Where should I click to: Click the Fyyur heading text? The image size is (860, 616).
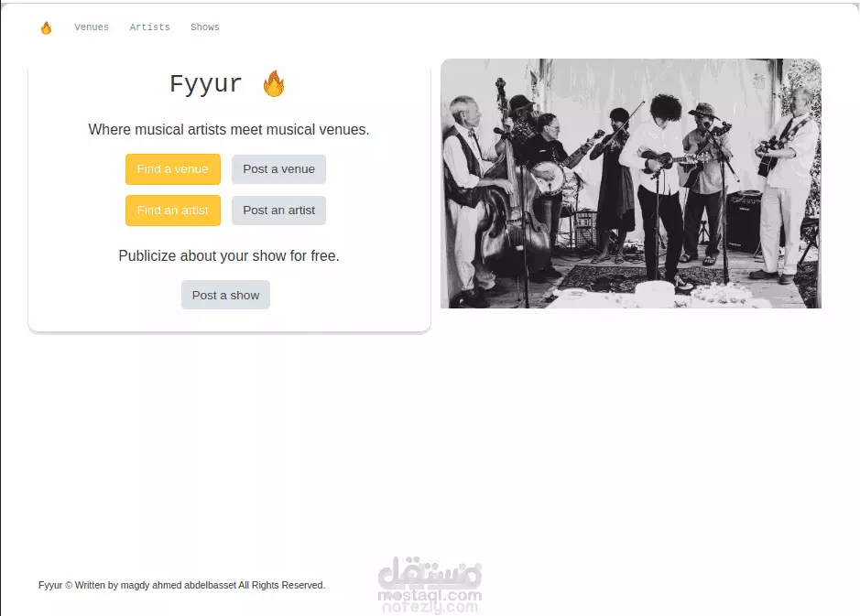pyautogui.click(x=206, y=84)
